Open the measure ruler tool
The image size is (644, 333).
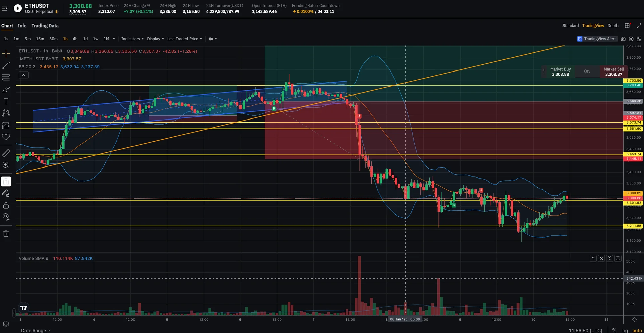pyautogui.click(x=6, y=153)
